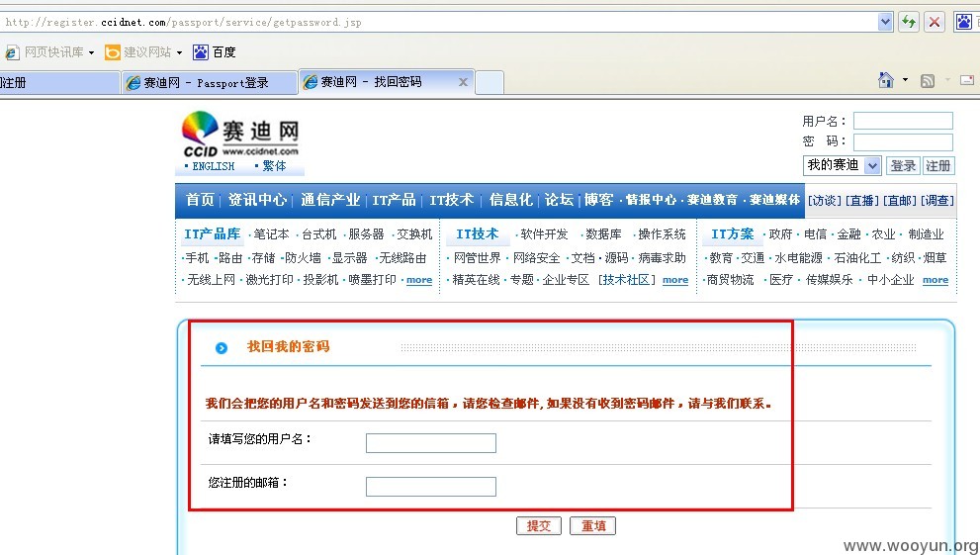
Task: Click the 注册 button
Action: click(x=937, y=165)
